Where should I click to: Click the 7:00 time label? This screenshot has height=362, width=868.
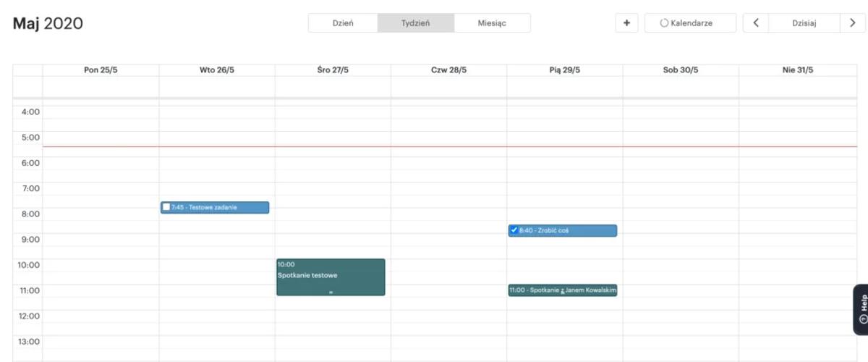click(x=30, y=188)
